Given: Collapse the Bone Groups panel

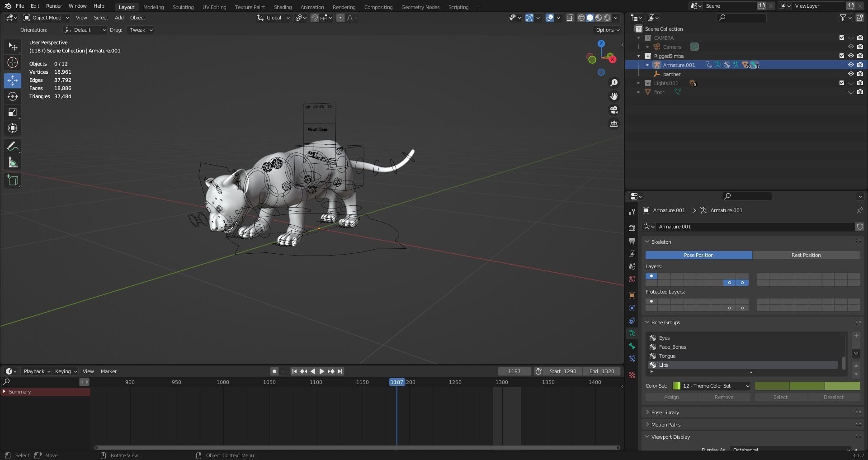Looking at the screenshot, I should [x=665, y=322].
